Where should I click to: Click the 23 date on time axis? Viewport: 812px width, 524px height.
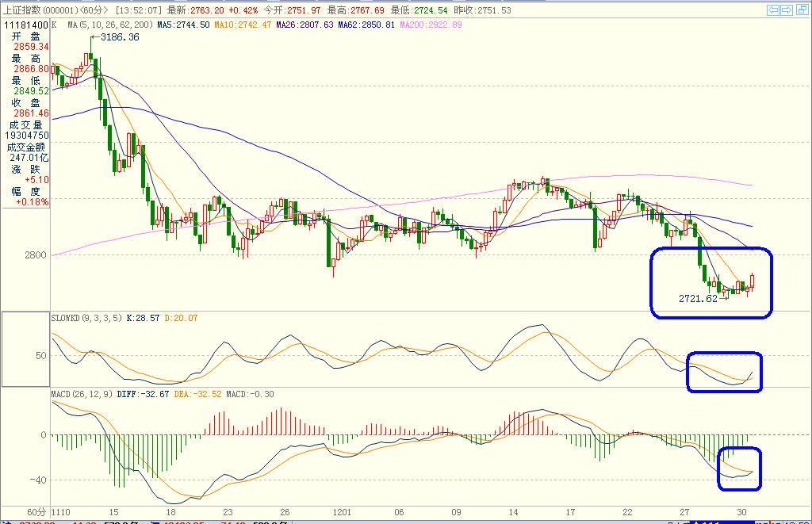(x=228, y=512)
